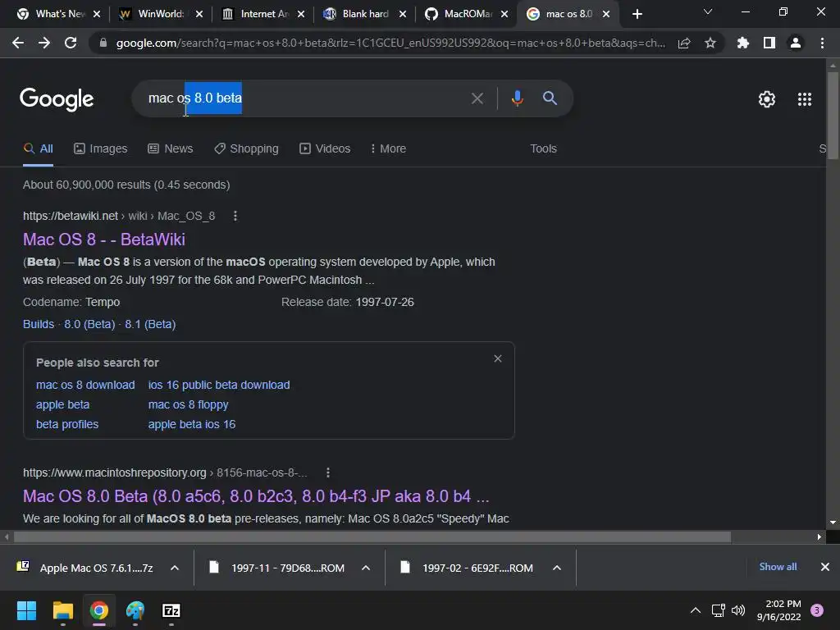Go back to the previous page
The image size is (840, 630).
18,43
